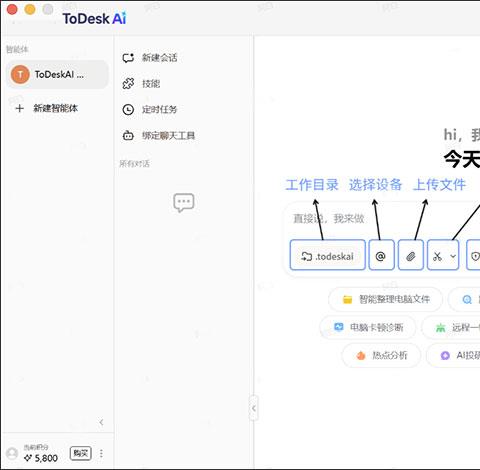Click the orange T avatar icon
480x470 pixels.
click(x=20, y=74)
